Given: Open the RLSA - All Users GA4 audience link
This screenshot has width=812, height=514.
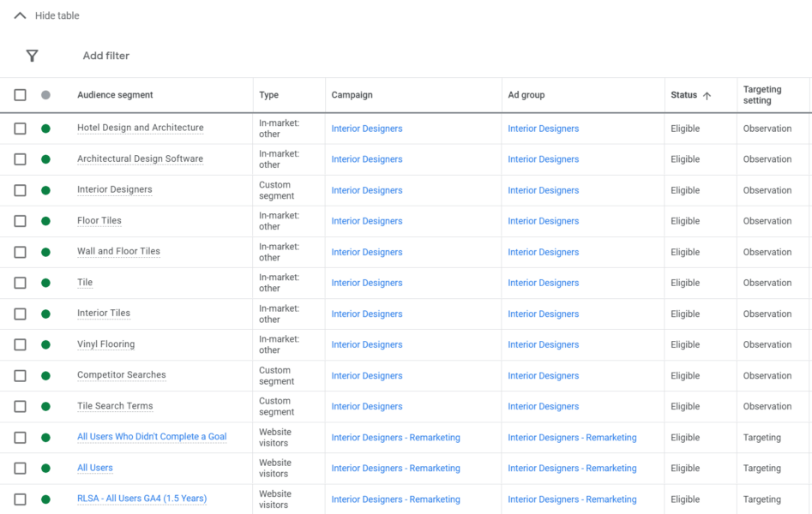Looking at the screenshot, I should (141, 499).
